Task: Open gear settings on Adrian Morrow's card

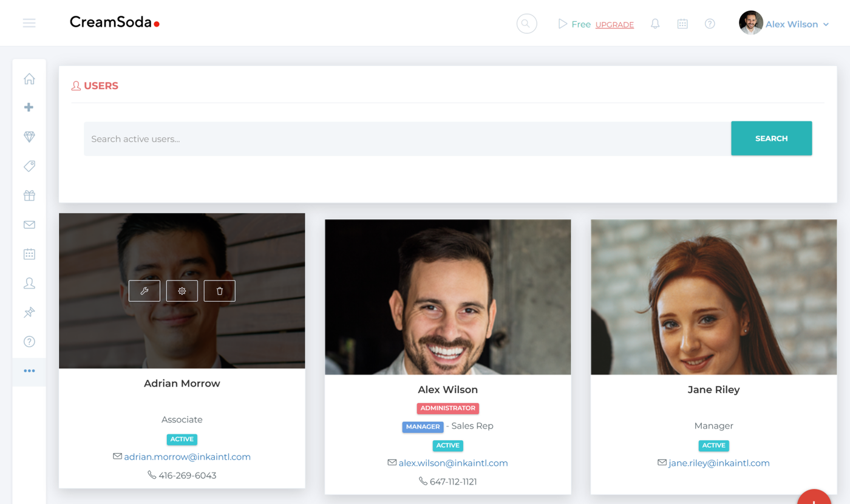Action: pos(182,291)
